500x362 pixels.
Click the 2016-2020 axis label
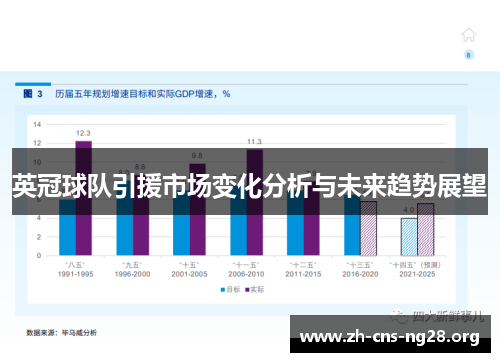(x=360, y=274)
